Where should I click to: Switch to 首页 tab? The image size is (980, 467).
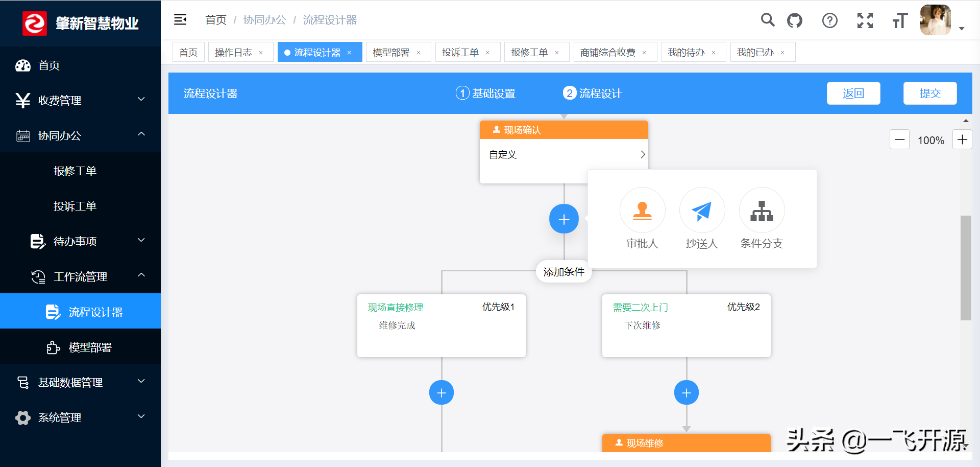(x=188, y=52)
